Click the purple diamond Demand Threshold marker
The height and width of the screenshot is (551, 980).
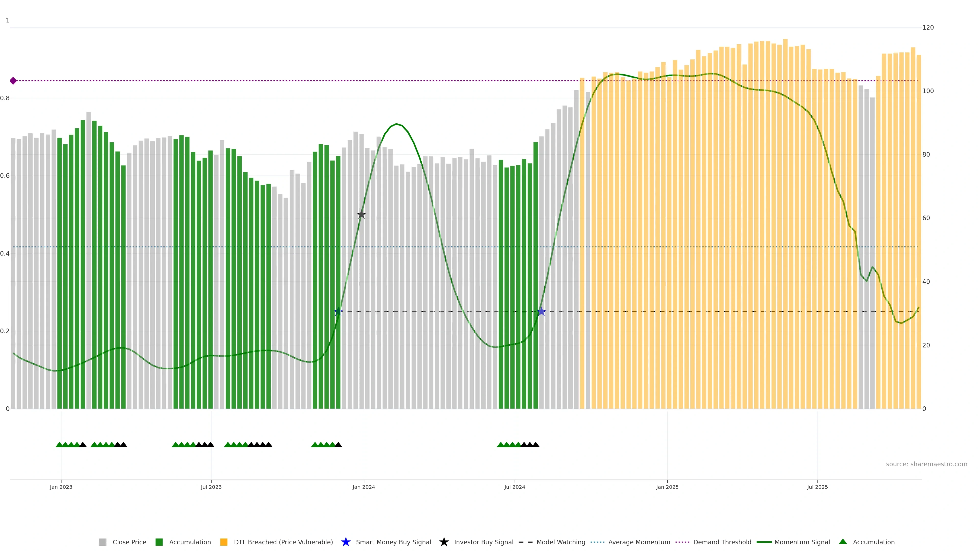point(13,81)
